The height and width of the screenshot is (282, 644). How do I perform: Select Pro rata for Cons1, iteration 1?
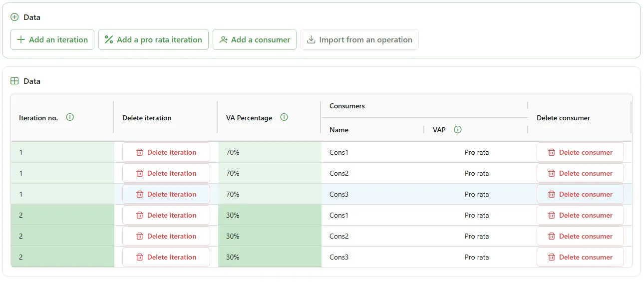[x=477, y=152]
